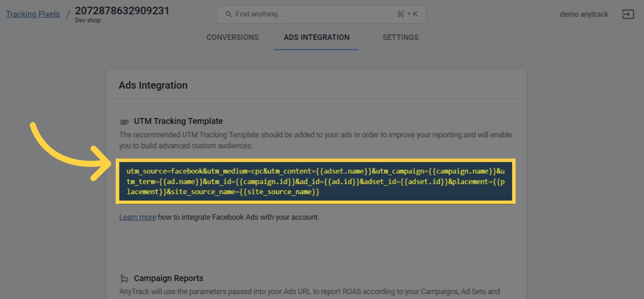Click the Find anything search field

pyautogui.click(x=321, y=14)
